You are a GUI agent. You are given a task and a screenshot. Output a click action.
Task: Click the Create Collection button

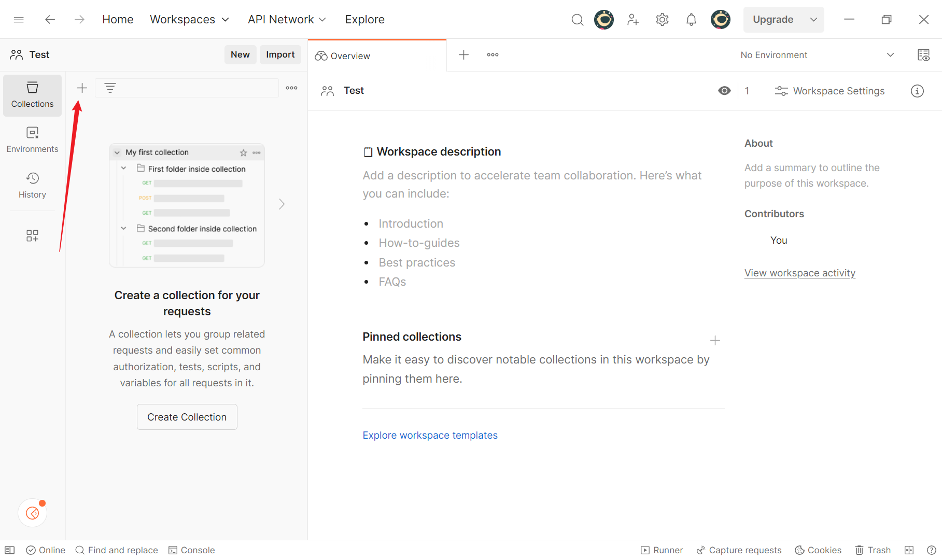(x=187, y=417)
